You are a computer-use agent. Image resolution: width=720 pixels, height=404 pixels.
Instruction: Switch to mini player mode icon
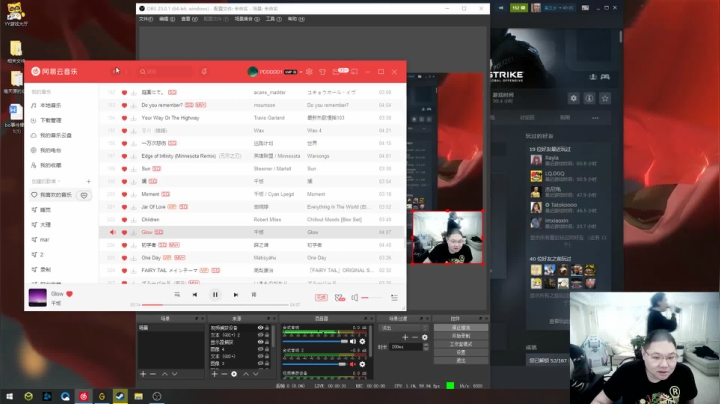tap(354, 72)
